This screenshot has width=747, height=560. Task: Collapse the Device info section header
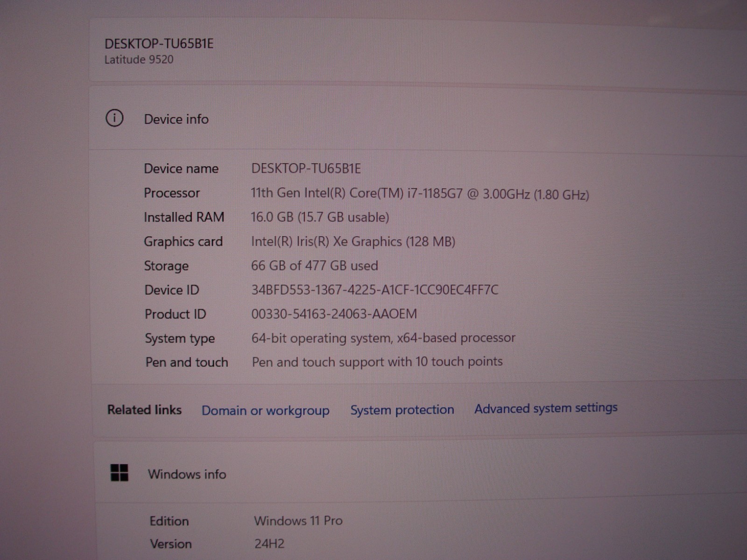(x=418, y=119)
